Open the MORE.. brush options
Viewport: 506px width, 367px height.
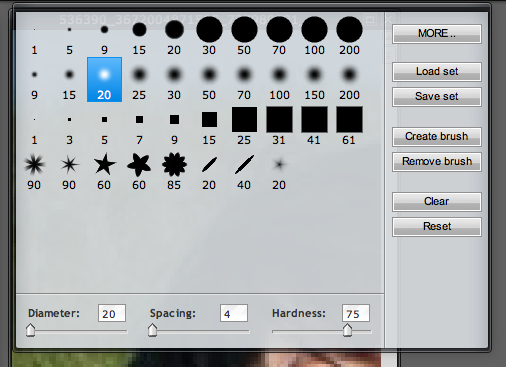[437, 34]
